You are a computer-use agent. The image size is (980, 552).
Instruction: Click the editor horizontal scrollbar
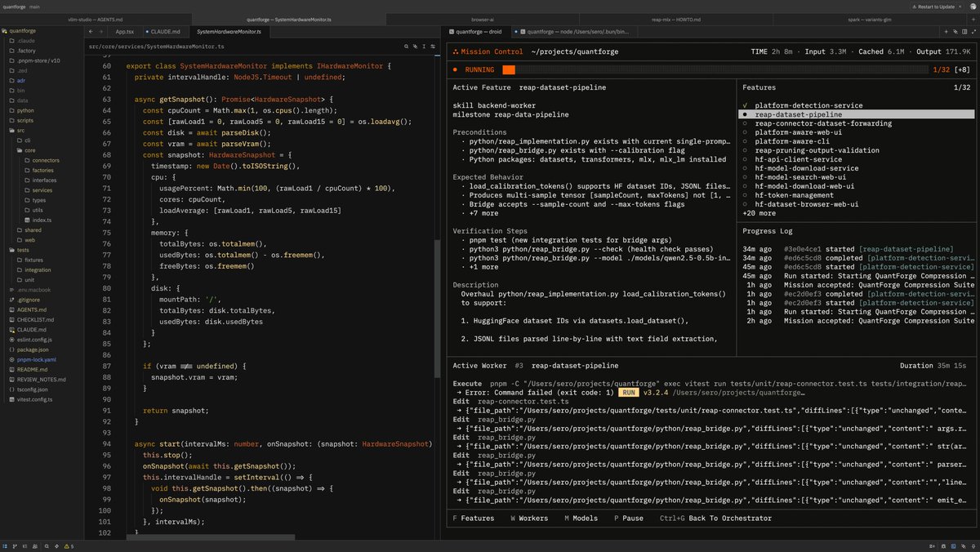tap(212, 537)
